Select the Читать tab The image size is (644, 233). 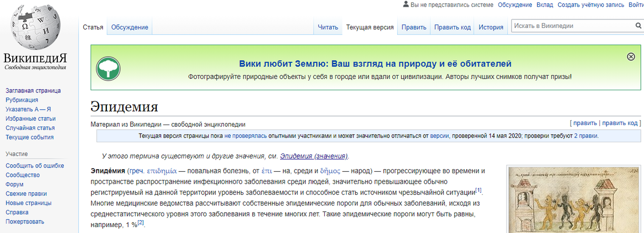(x=328, y=27)
